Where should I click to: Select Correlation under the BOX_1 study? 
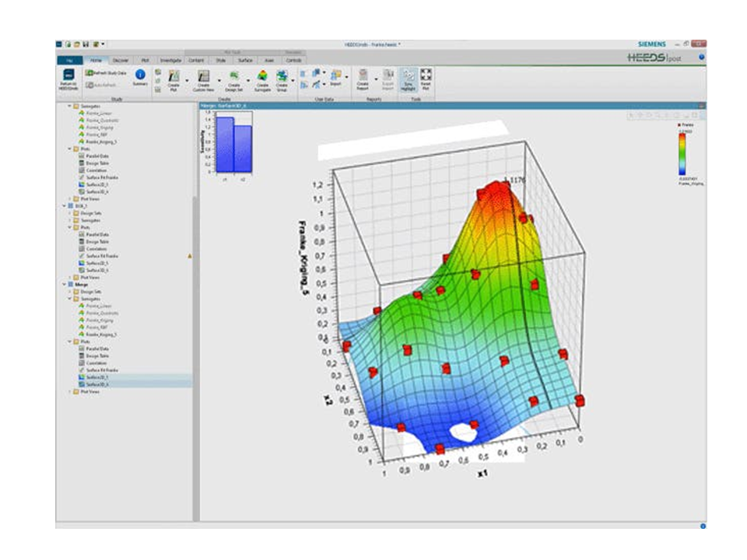pyautogui.click(x=93, y=249)
